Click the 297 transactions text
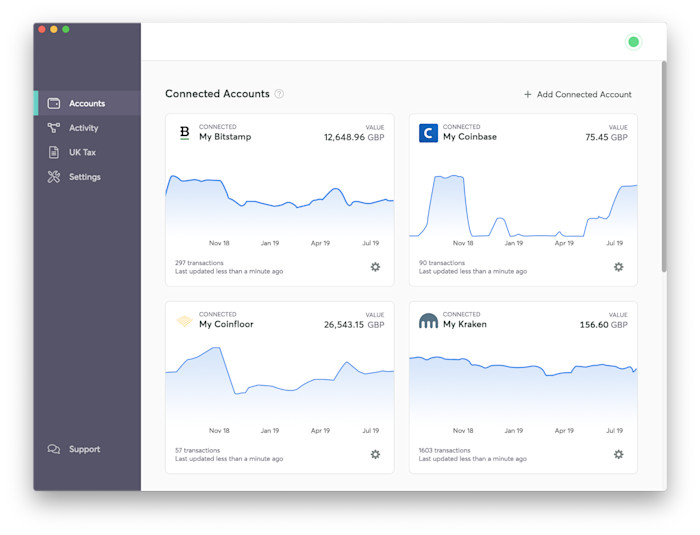 [x=199, y=263]
